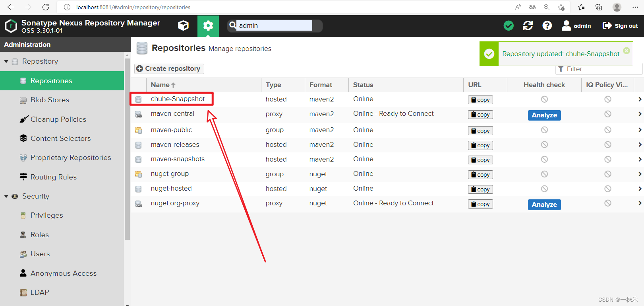
Task: Open the nuget-hosted repository row
Action: pos(387,189)
